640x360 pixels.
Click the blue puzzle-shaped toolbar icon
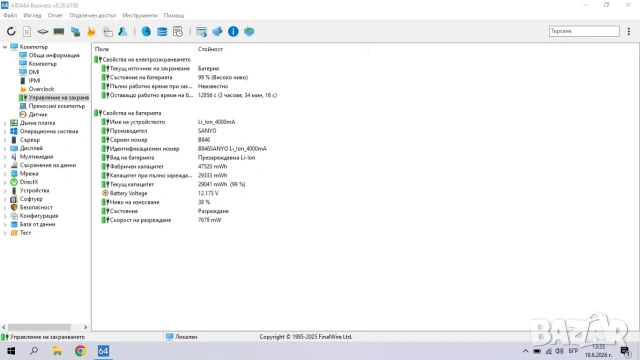tap(217, 31)
